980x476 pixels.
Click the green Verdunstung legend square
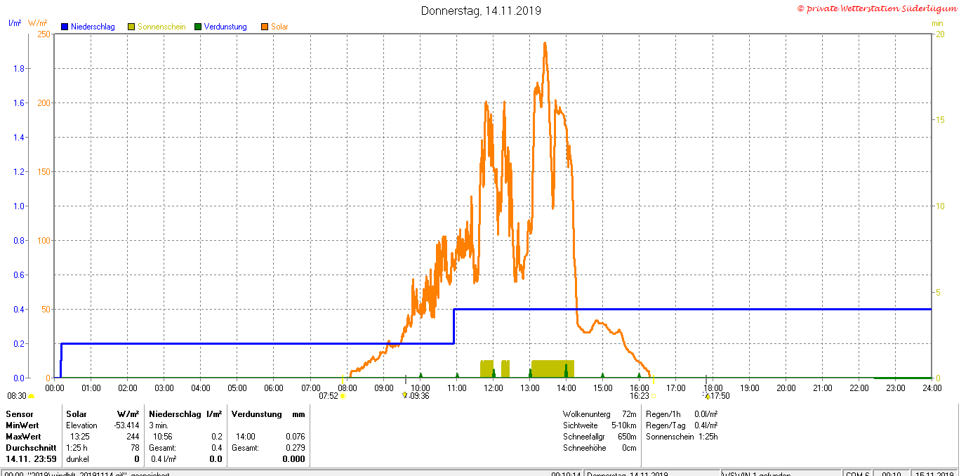[198, 27]
